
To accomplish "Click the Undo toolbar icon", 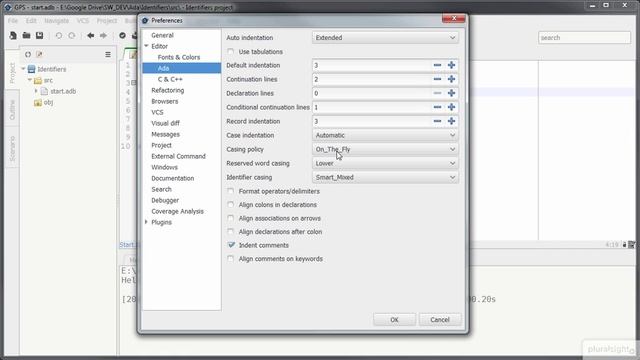I will [59, 36].
